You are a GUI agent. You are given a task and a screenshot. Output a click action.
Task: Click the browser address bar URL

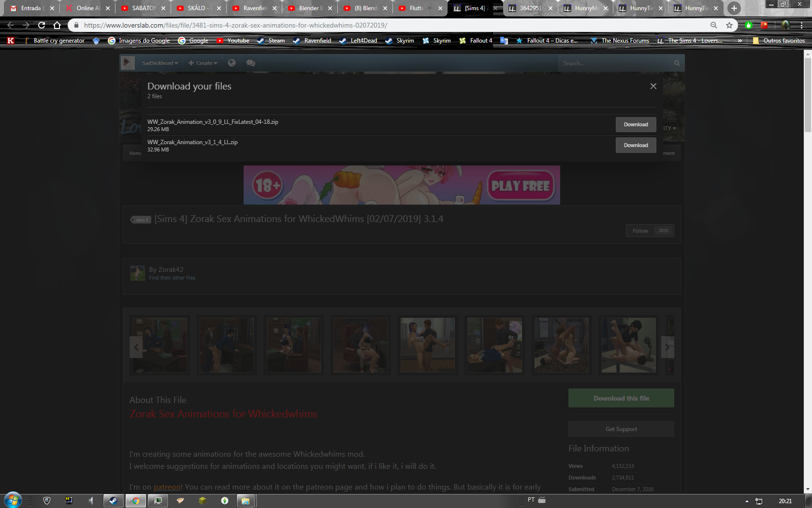coord(235,25)
